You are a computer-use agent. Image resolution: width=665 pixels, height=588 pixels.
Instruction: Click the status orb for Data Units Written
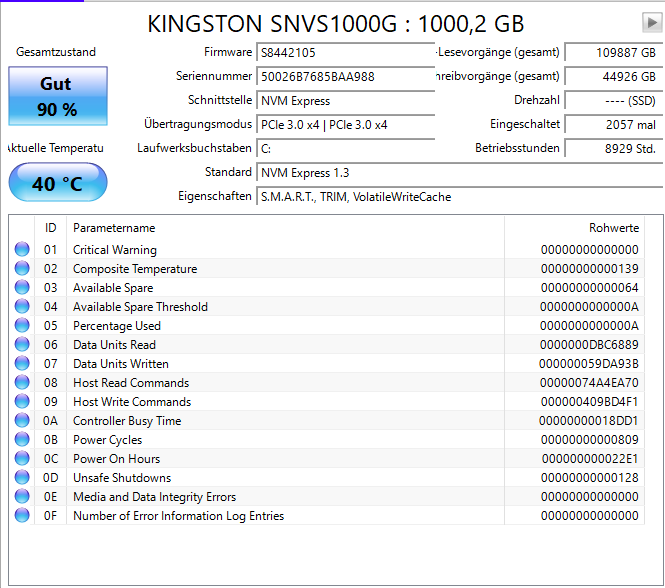click(22, 364)
